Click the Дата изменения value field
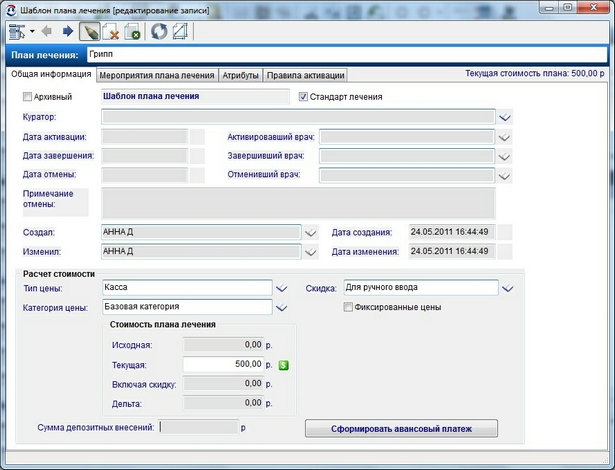Viewport: 615px width, 470px height. 452,251
